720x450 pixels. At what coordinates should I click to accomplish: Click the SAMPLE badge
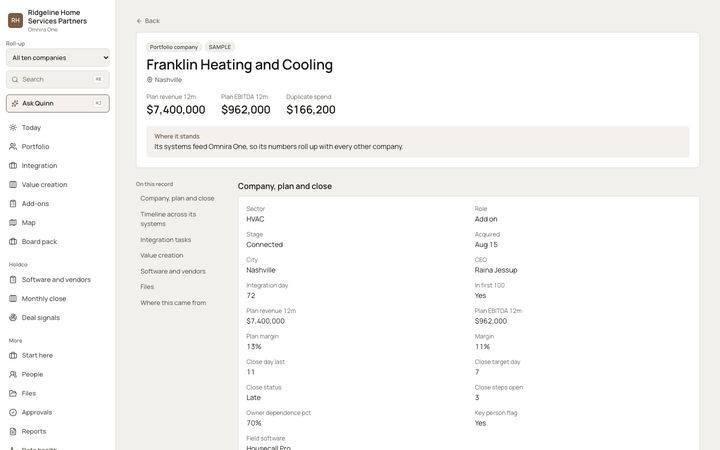tap(220, 47)
